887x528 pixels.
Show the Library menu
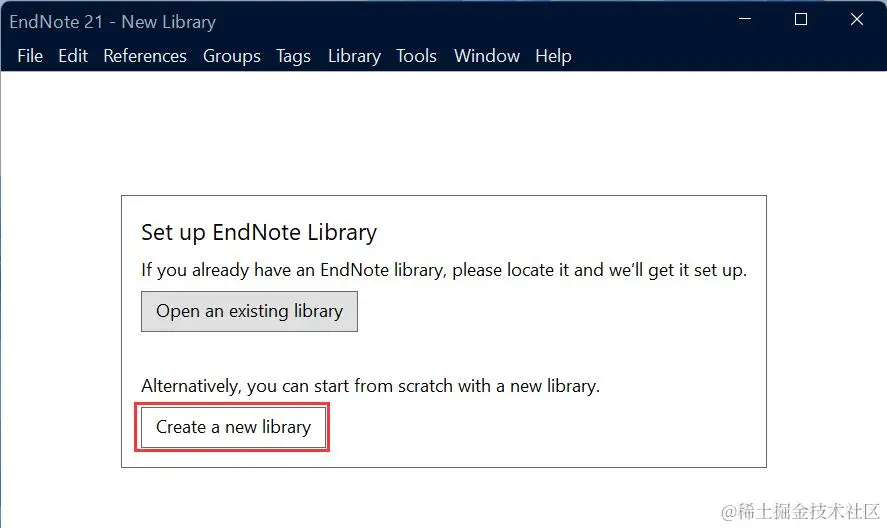tap(354, 56)
